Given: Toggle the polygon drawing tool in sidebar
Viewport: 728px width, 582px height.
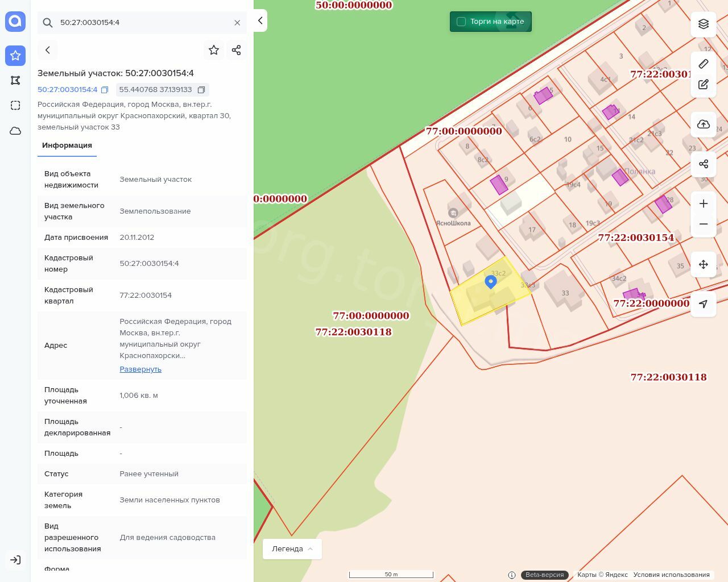Looking at the screenshot, I should (x=15, y=80).
